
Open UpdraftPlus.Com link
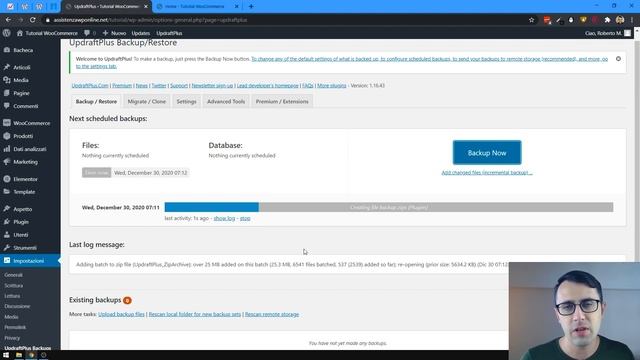tap(90, 86)
